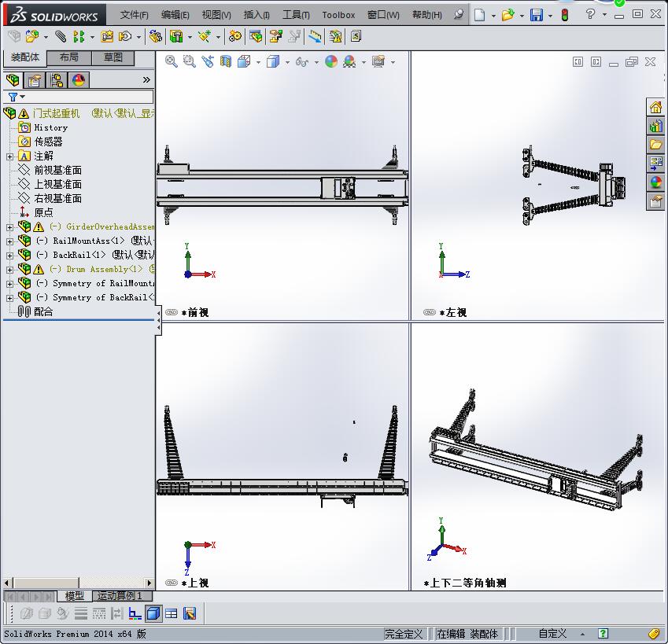668x644 pixels.
Task: Open the ConfigurationManager tab icon
Action: (56, 80)
